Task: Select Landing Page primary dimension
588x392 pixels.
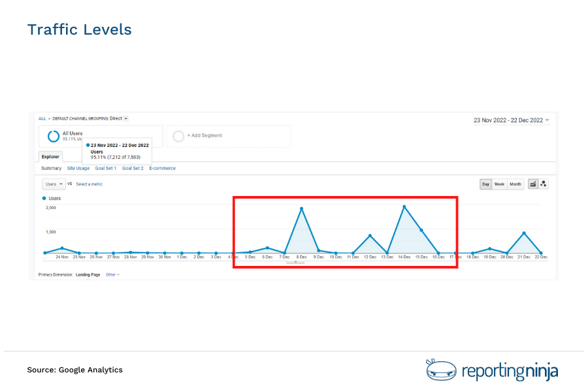Action: coord(88,275)
